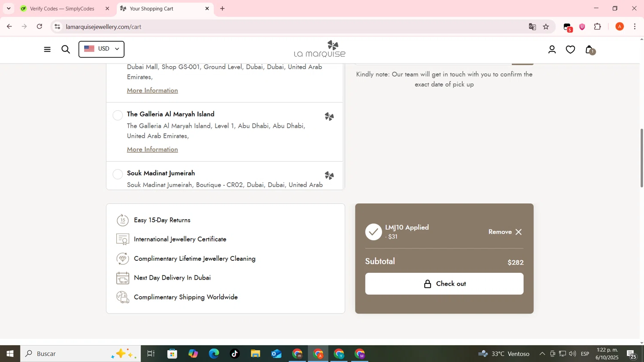
Task: Click the diamond cleaning icon
Action: tap(123, 259)
